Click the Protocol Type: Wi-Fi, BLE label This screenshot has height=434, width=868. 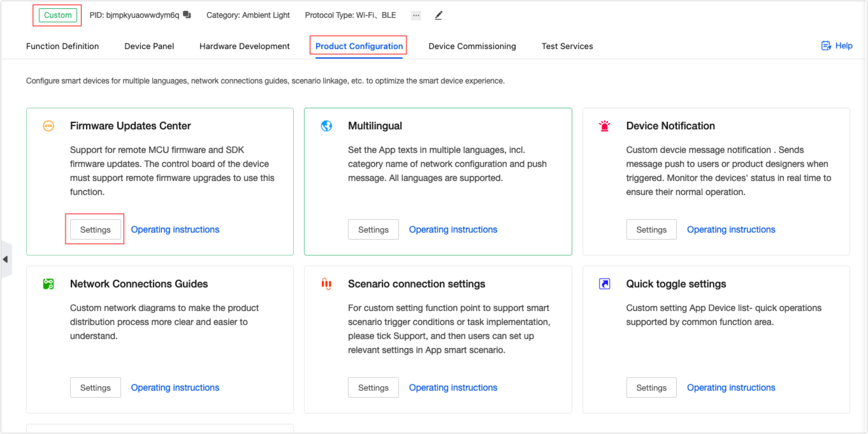click(x=351, y=15)
